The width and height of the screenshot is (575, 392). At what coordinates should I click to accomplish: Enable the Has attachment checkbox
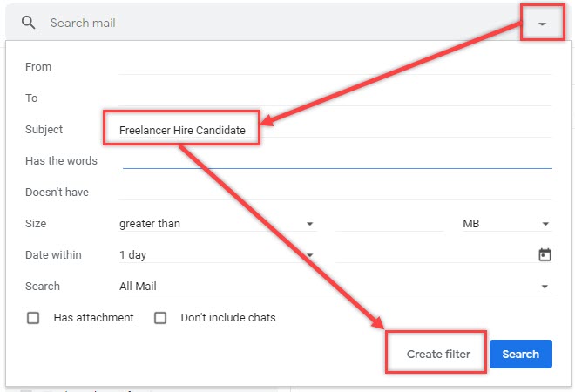click(x=33, y=318)
